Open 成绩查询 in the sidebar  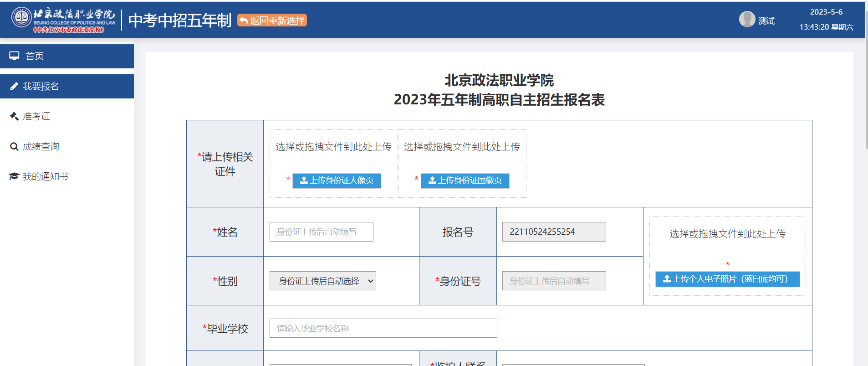pyautogui.click(x=67, y=146)
